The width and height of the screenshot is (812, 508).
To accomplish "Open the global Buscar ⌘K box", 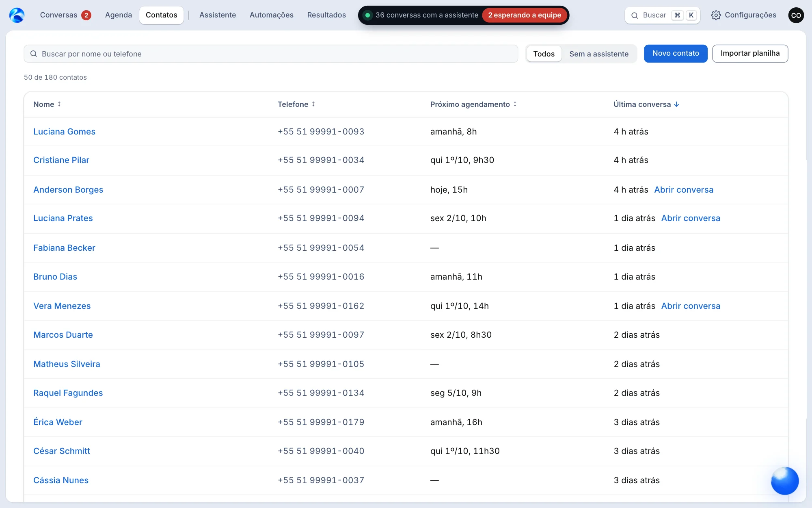I will (662, 15).
